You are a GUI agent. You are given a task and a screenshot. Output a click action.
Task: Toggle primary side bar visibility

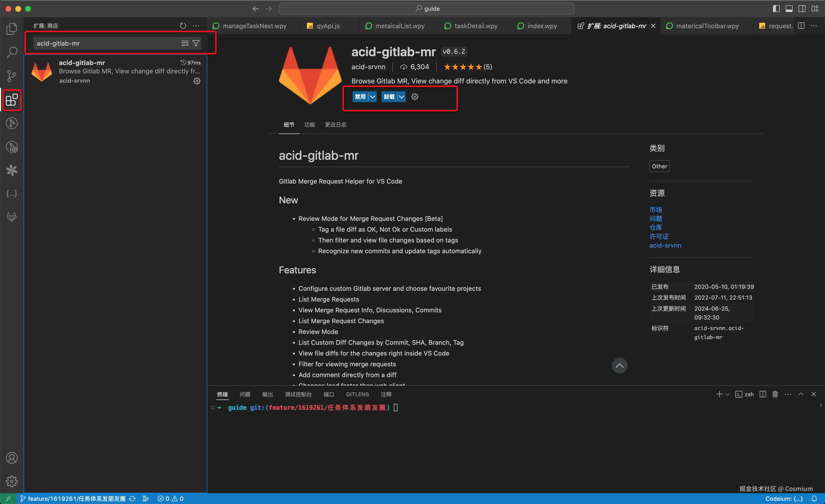tap(776, 9)
